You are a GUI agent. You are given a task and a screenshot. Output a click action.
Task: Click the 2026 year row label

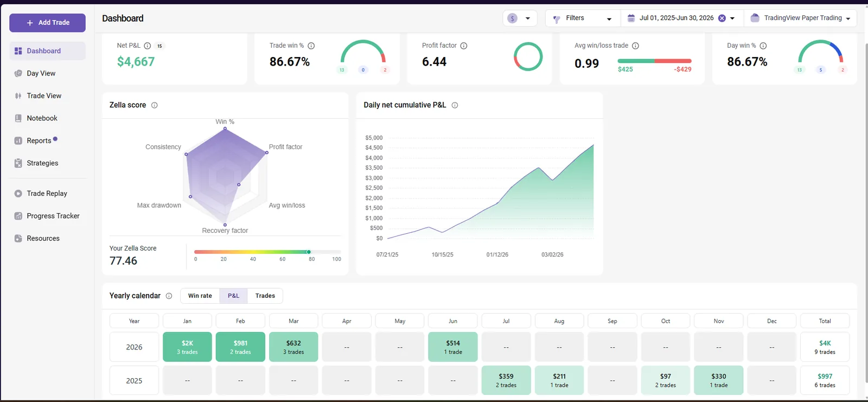[134, 347]
